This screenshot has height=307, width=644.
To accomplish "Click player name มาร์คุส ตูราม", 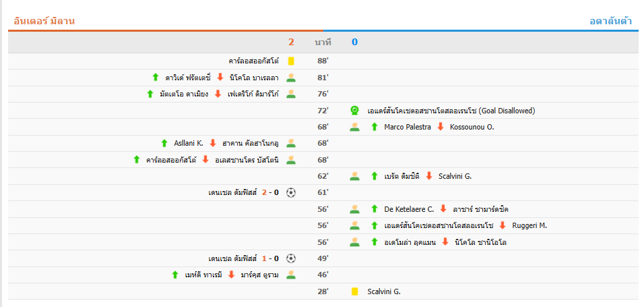I will click(x=259, y=275).
